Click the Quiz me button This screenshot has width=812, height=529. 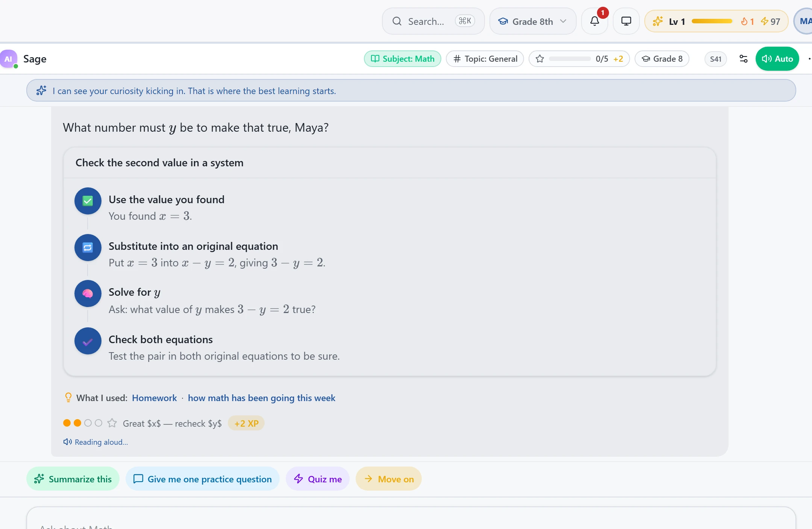click(x=318, y=479)
